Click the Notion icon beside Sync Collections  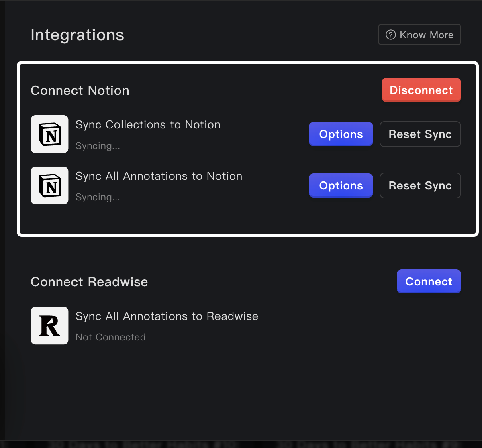49,134
